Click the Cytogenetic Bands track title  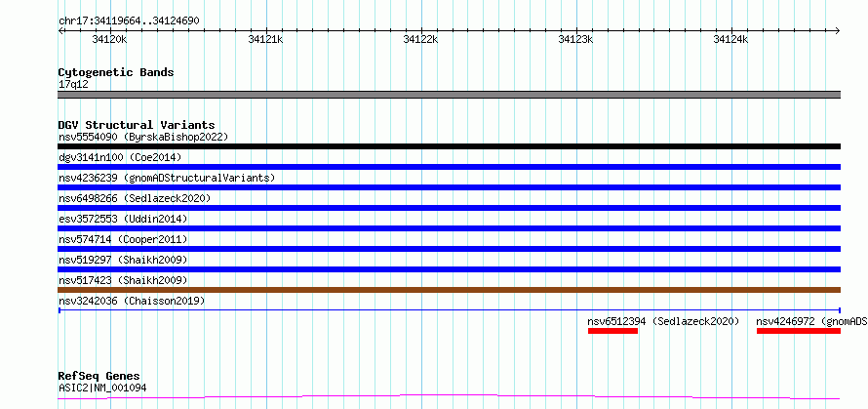click(x=116, y=72)
